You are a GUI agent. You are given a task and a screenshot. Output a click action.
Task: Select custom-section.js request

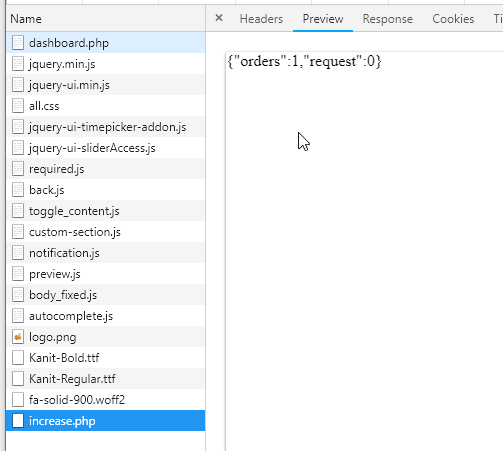point(106,232)
